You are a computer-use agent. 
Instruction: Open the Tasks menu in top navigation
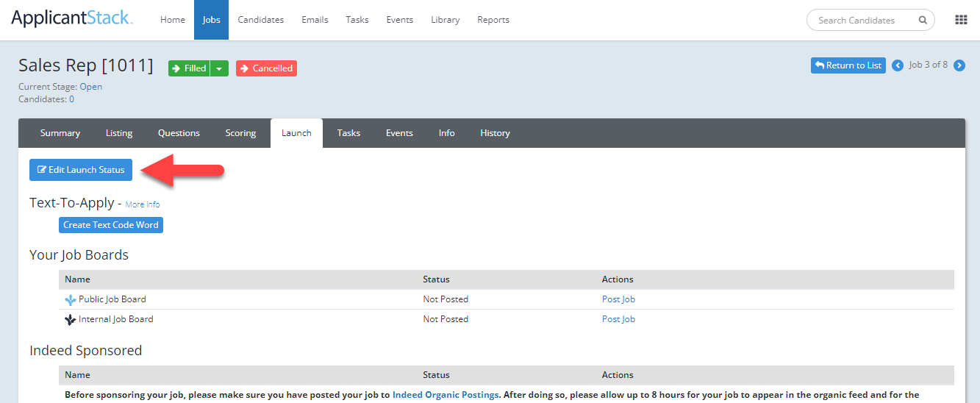tap(357, 20)
